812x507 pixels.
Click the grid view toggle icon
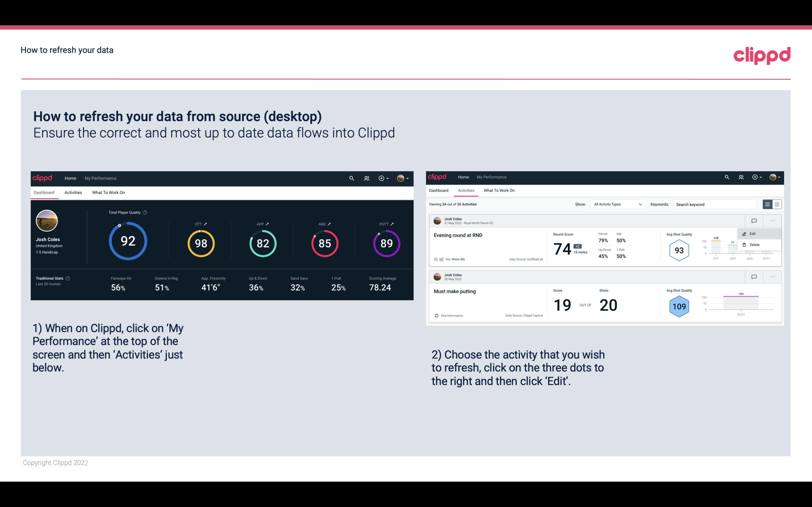click(x=777, y=204)
